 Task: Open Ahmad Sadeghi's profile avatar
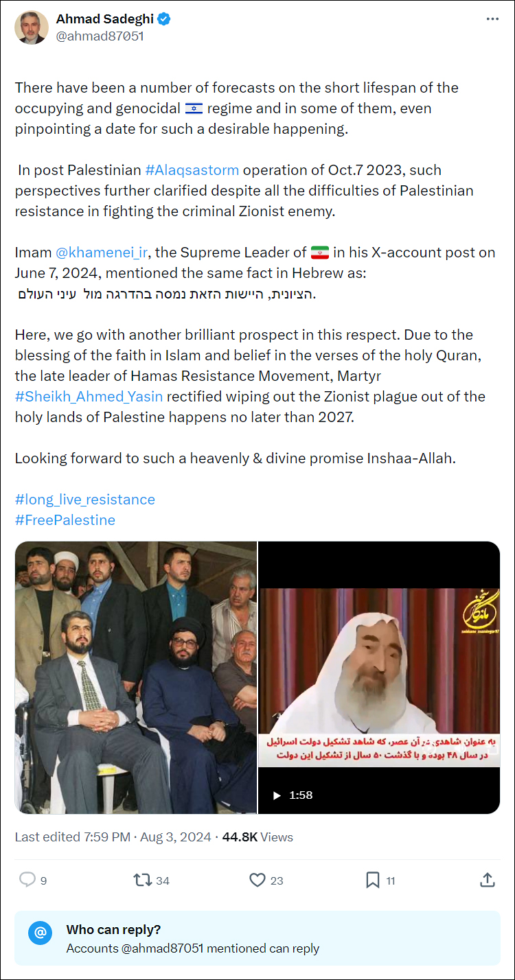32,27
